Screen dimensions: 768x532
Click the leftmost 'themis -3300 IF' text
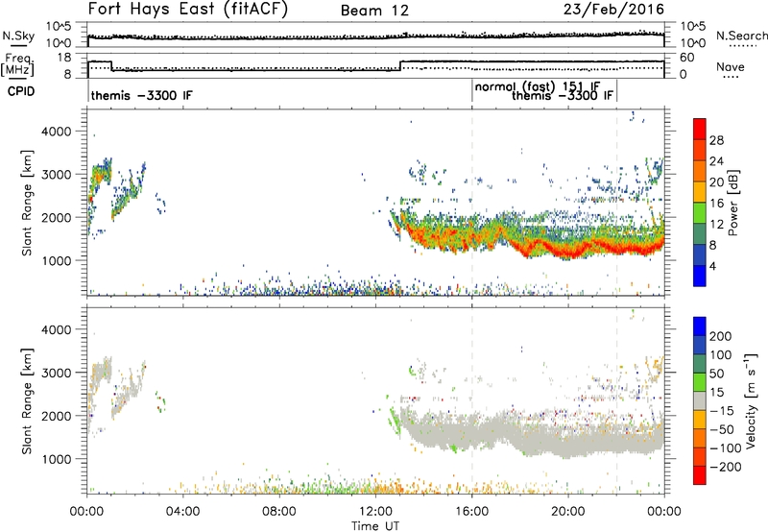(141, 95)
